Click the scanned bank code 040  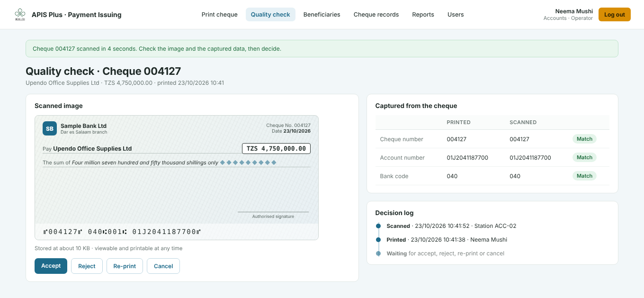[x=515, y=176]
